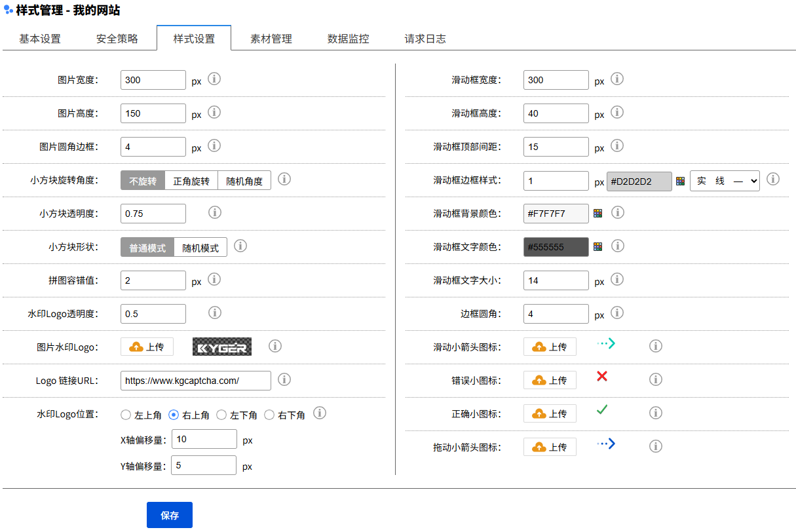This screenshot has width=796, height=532.
Task: Select 左上角 watermark position
Action: pos(126,415)
